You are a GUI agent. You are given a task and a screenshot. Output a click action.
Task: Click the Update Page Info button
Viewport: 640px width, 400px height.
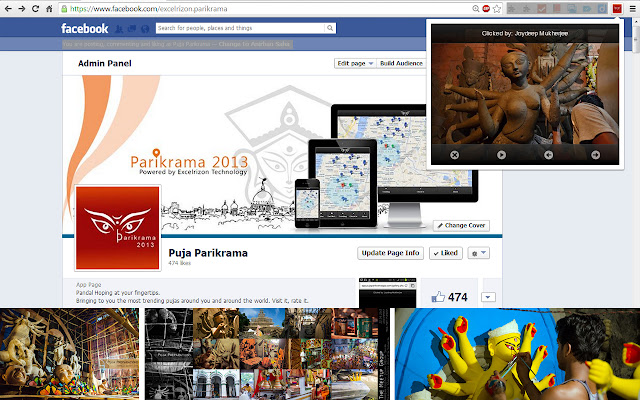coord(390,253)
